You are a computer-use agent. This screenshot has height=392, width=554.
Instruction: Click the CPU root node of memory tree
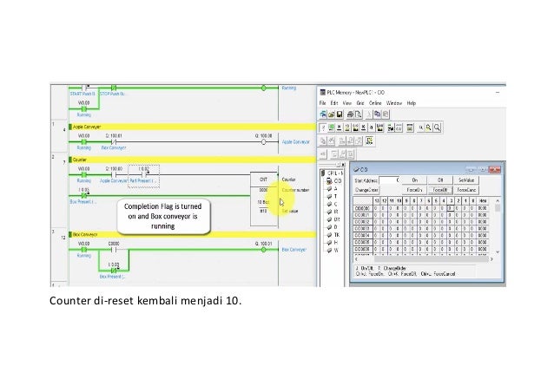pyautogui.click(x=332, y=173)
